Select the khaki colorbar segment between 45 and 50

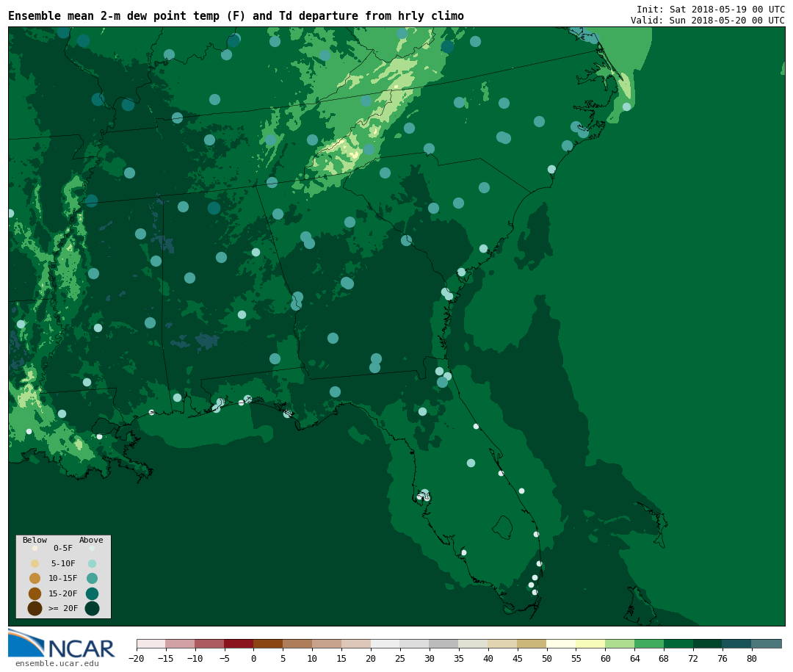tap(532, 643)
